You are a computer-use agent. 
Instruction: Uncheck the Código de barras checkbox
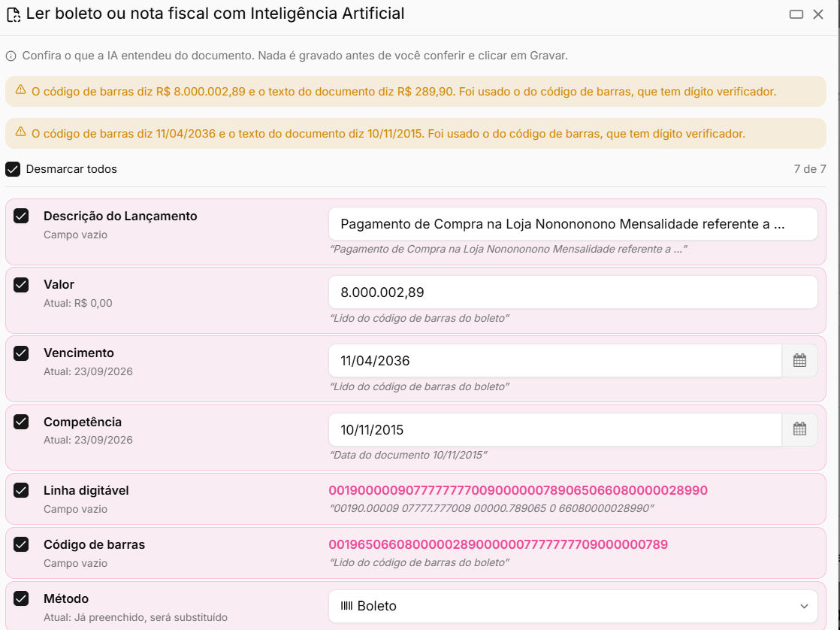tap(21, 545)
